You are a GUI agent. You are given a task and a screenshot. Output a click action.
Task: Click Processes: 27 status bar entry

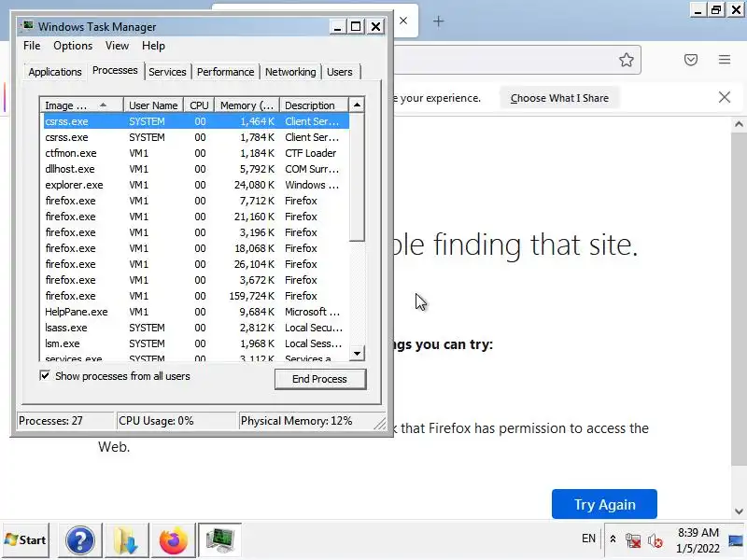point(65,421)
